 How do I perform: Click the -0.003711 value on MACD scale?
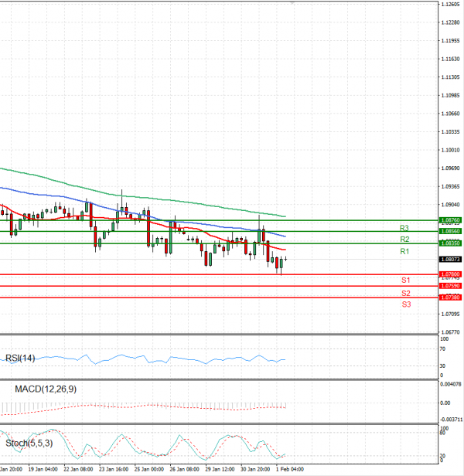pos(452,420)
